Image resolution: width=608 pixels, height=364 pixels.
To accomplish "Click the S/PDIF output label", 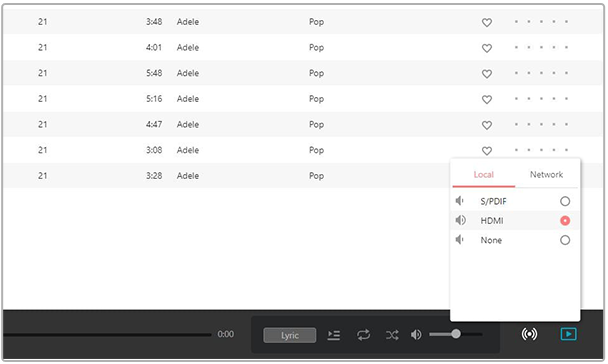I will pyautogui.click(x=493, y=201).
